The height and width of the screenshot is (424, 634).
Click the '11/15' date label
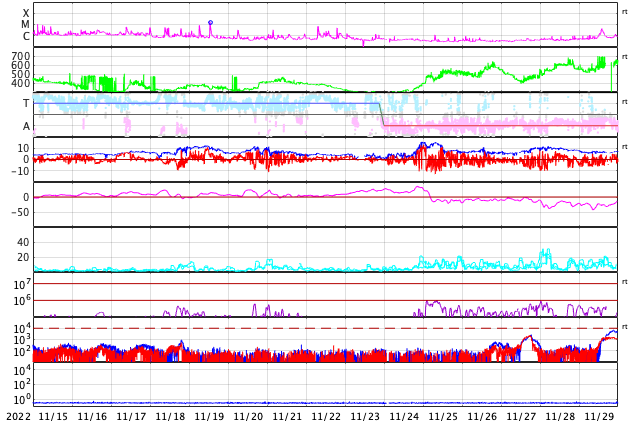[x=53, y=417]
